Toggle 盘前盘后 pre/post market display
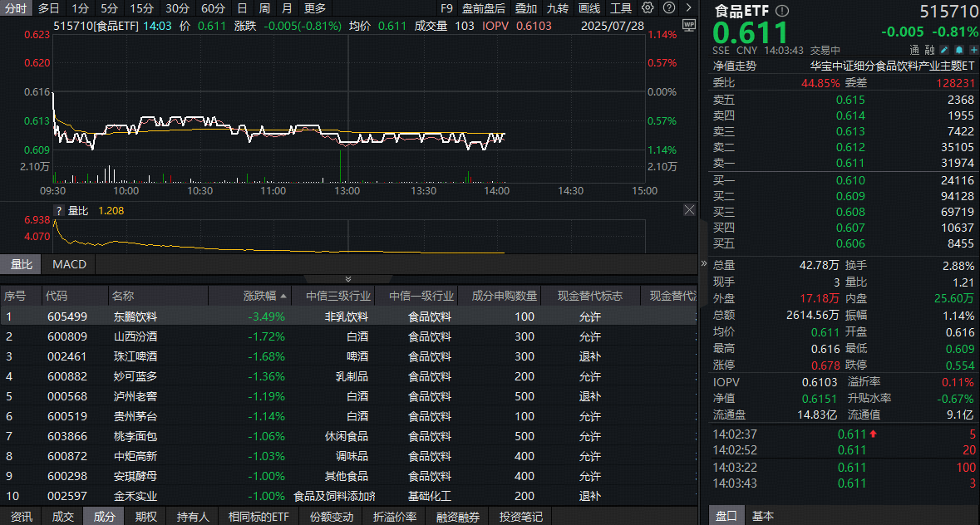Screen dimensions: 980x525 [x=483, y=7]
